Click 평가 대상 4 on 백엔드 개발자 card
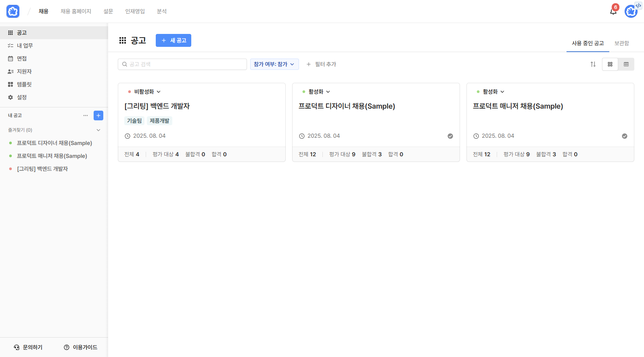This screenshot has height=357, width=644. point(166,154)
